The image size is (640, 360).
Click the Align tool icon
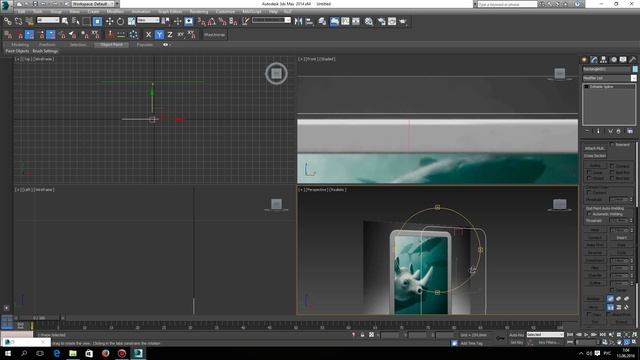pyautogui.click(x=309, y=21)
